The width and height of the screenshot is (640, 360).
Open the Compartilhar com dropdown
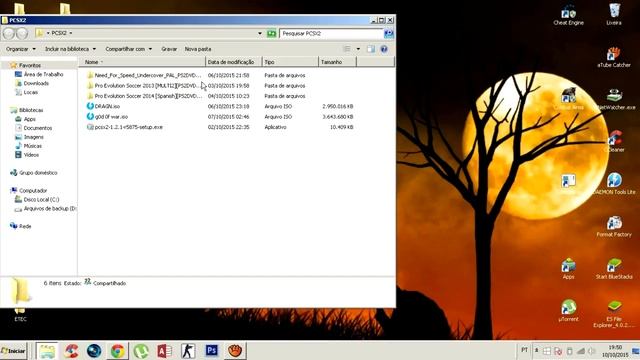[129, 49]
